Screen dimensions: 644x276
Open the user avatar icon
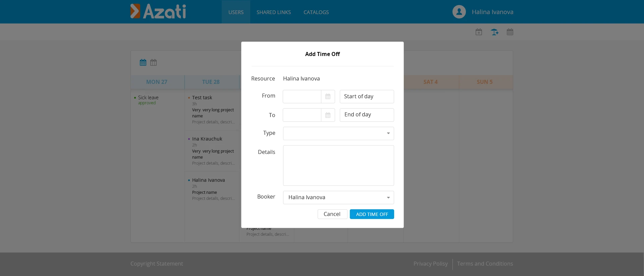coord(459,12)
